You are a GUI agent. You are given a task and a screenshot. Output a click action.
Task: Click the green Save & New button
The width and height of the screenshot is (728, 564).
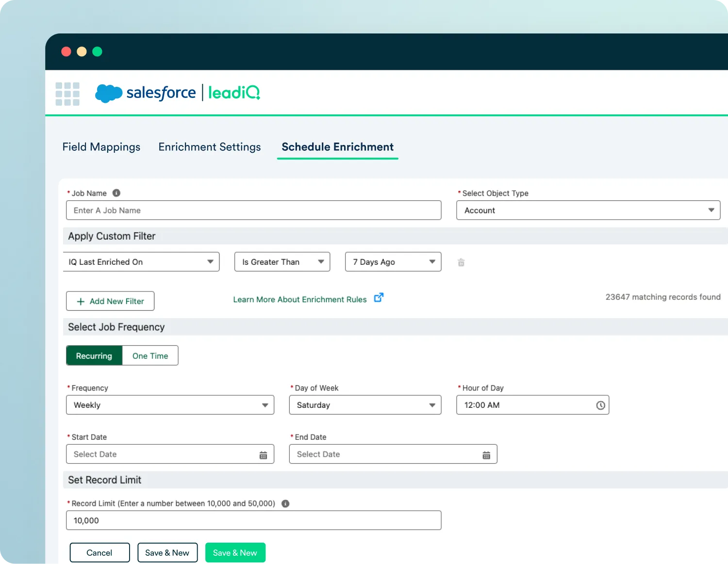tap(235, 553)
